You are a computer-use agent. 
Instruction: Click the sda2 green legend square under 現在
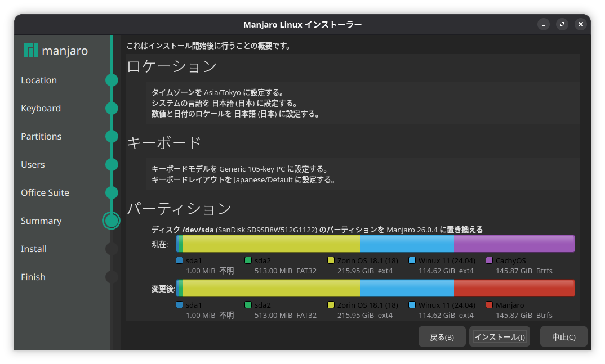tap(248, 260)
